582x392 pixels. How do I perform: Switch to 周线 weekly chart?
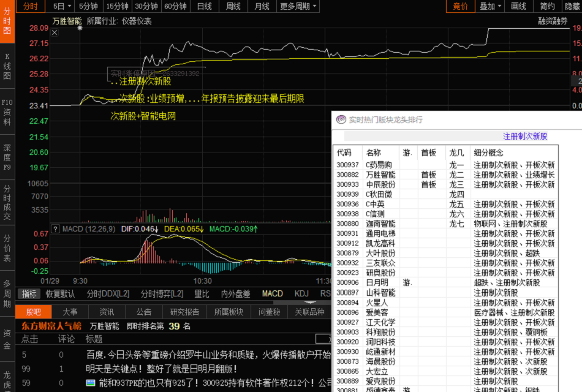(233, 6)
